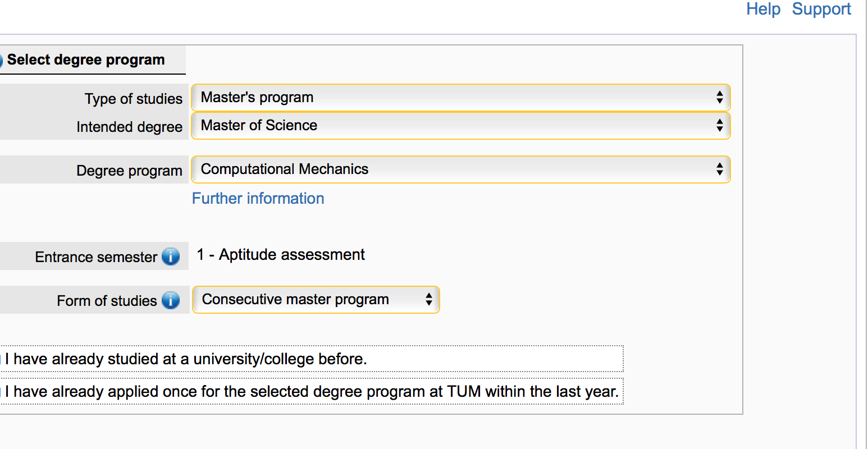The image size is (868, 449).
Task: Click the Entrance semester info icon
Action: coord(171,256)
